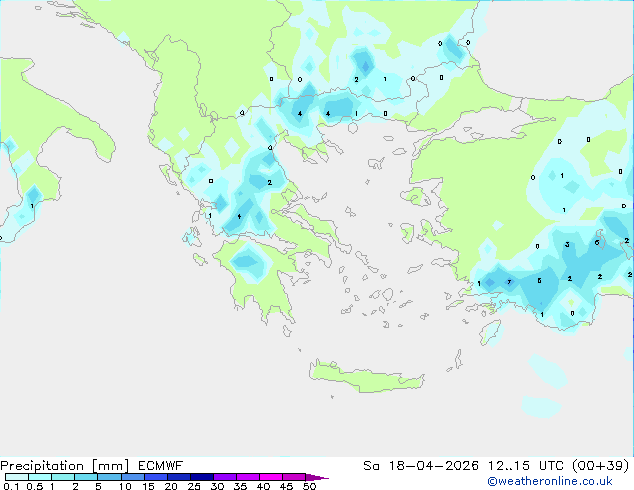This screenshot has width=634, height=490.
Task: Click the 30–35 mm purple legend swatch
Action: click(x=224, y=477)
